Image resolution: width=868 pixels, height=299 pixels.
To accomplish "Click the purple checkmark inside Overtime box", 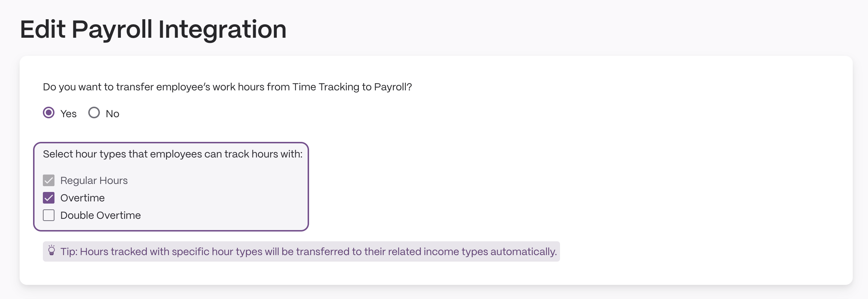I will click(49, 198).
